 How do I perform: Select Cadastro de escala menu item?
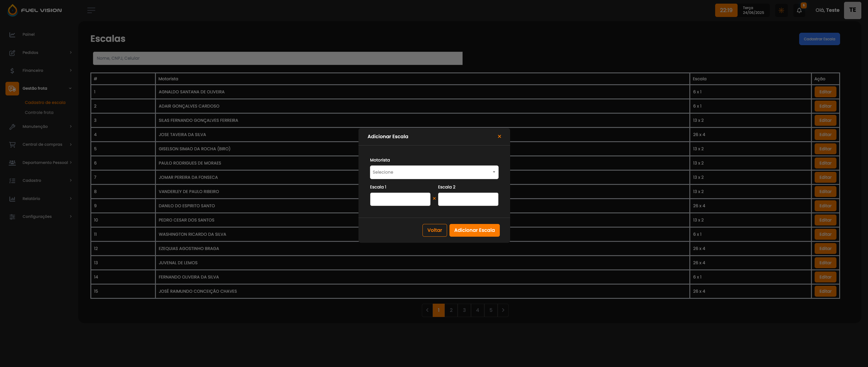pyautogui.click(x=45, y=102)
